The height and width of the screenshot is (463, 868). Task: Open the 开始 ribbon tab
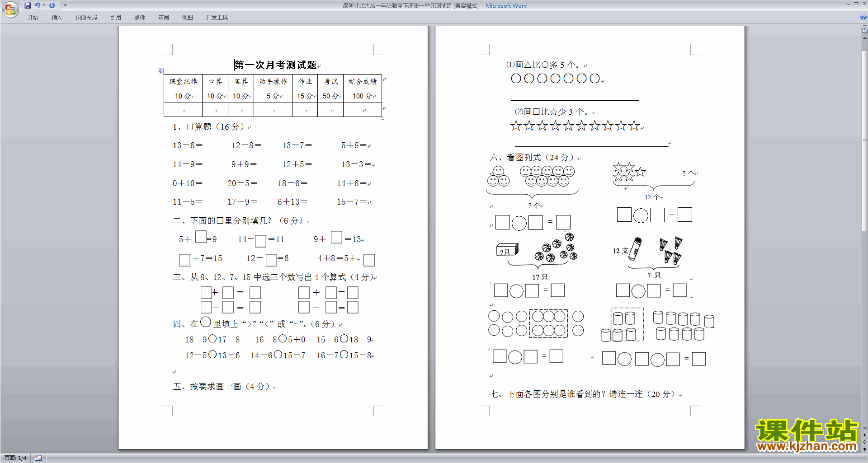(x=33, y=18)
